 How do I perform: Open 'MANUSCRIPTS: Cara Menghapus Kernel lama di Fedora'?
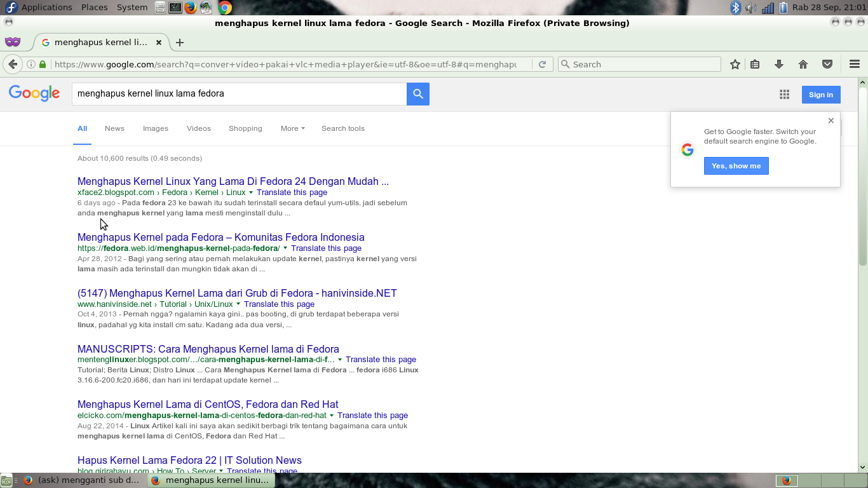point(208,349)
